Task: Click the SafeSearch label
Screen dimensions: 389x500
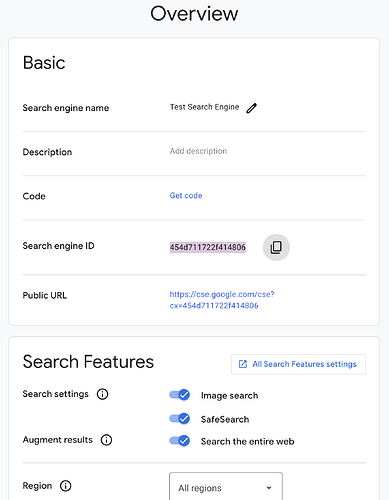Action: point(225,419)
